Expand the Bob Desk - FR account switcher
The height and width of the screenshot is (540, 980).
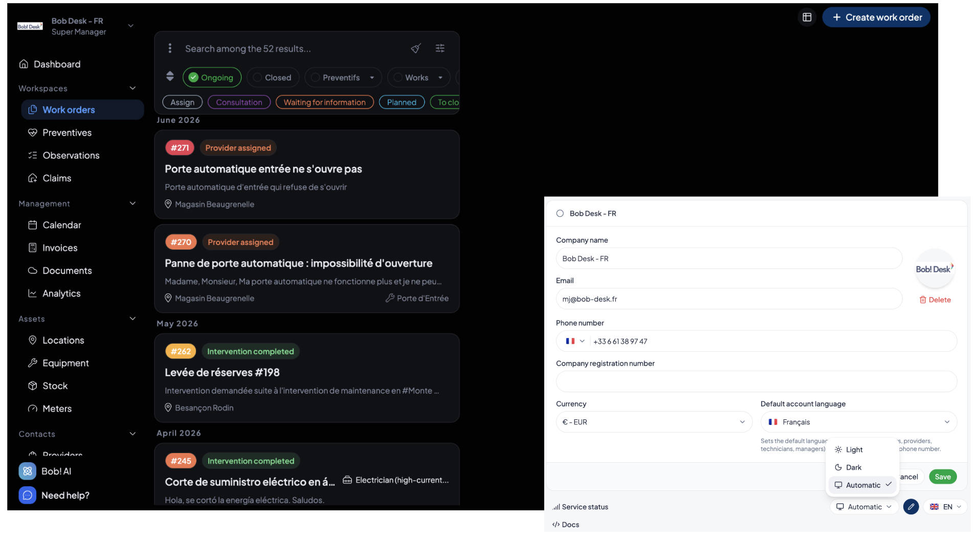pyautogui.click(x=130, y=26)
